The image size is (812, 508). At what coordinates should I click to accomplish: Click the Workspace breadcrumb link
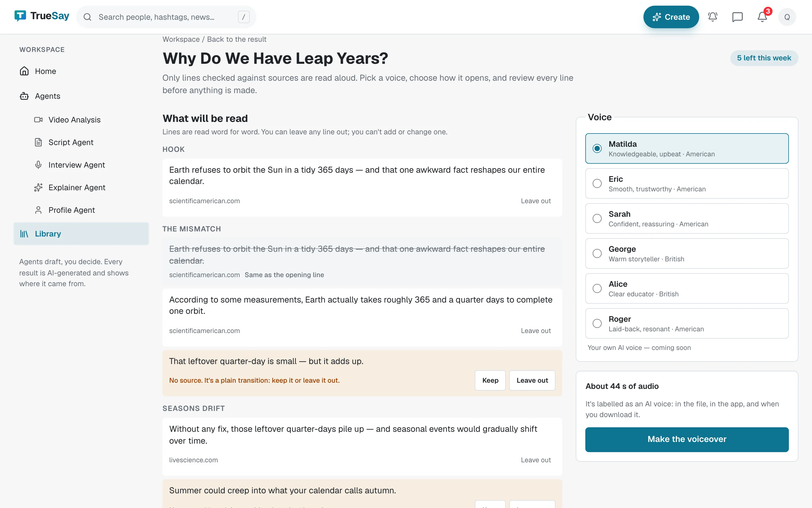[181, 39]
